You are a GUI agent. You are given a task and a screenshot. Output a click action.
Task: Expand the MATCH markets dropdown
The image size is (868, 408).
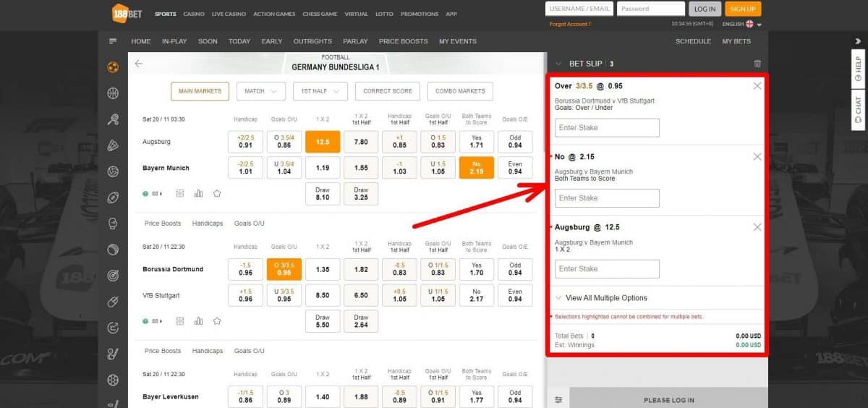[260, 91]
